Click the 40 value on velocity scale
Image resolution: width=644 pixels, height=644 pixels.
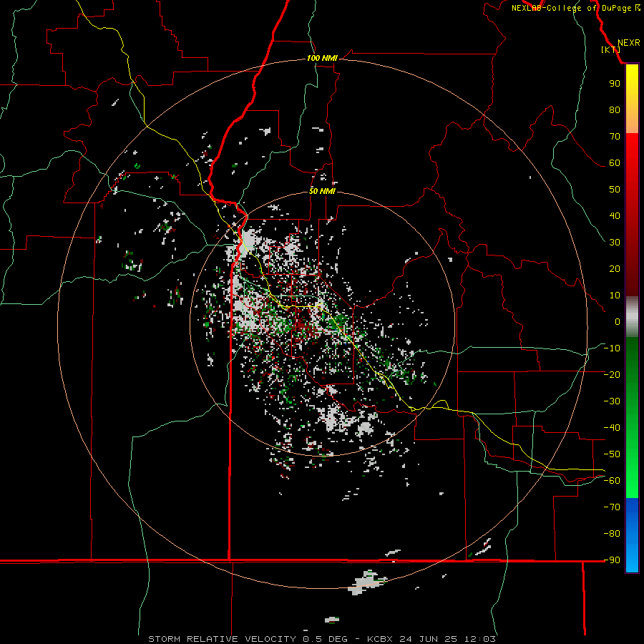coord(615,215)
